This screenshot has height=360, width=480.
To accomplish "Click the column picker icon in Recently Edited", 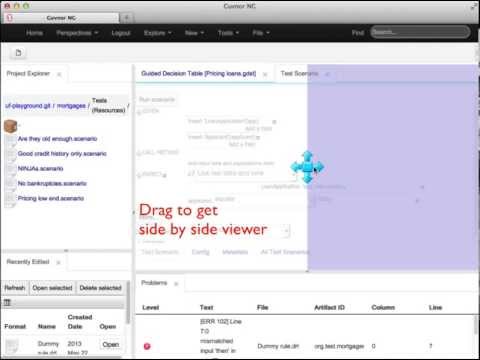I will pyautogui.click(x=7, y=302).
